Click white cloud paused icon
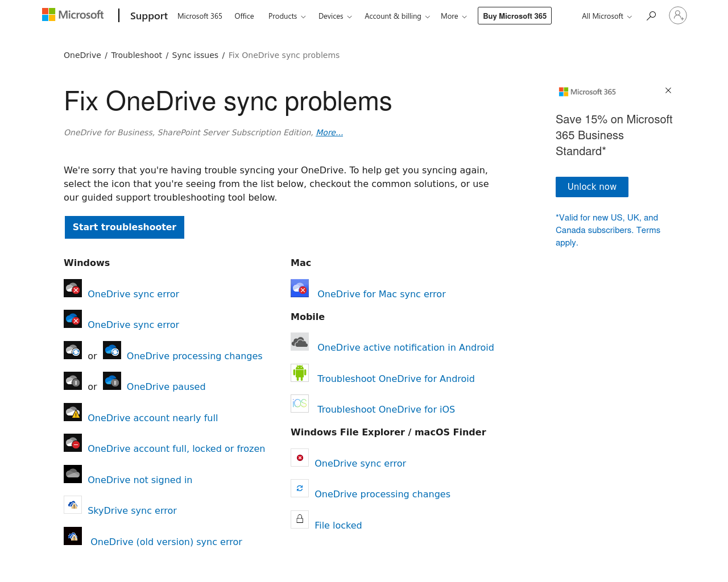728x582 pixels. (73, 381)
